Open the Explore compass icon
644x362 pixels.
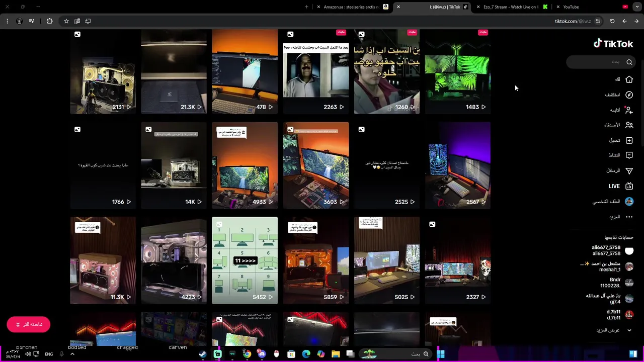coord(629,95)
